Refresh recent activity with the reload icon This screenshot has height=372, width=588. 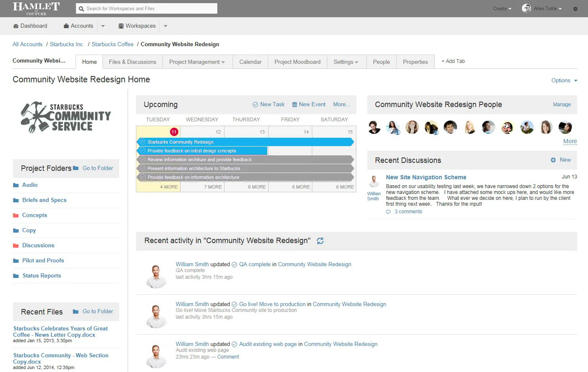320,241
